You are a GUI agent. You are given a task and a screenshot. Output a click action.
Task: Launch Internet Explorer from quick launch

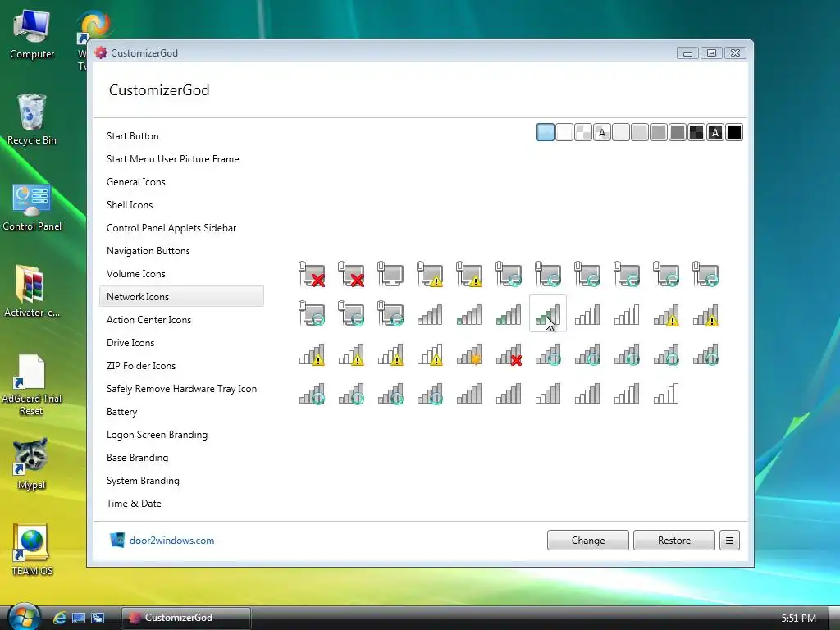(x=59, y=618)
